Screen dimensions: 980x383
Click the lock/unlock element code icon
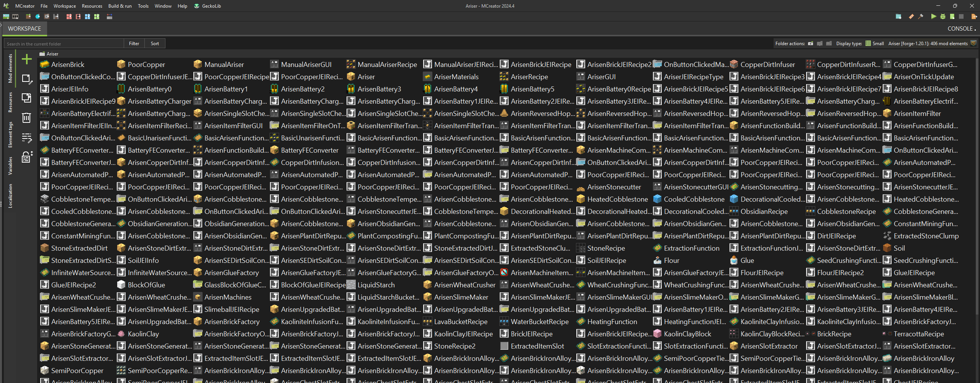pyautogui.click(x=26, y=157)
